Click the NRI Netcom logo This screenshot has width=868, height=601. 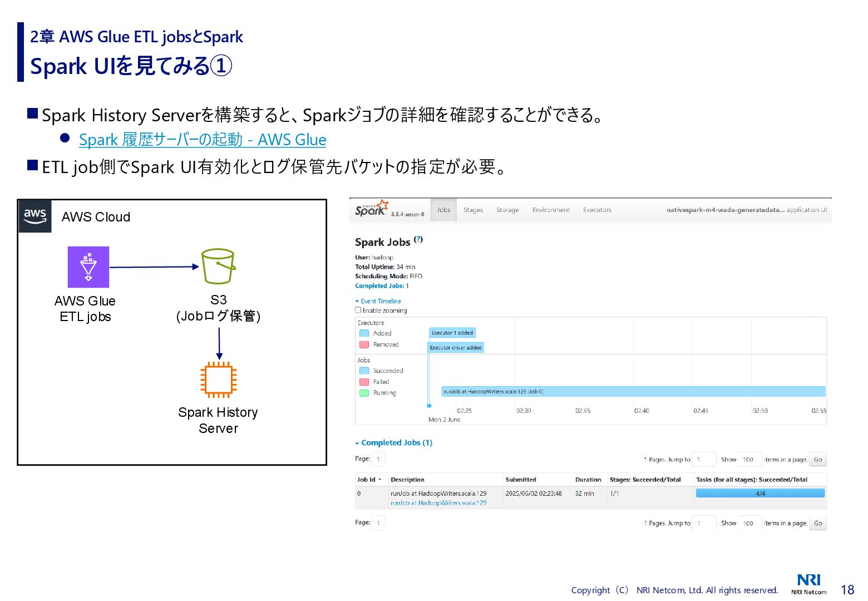[x=809, y=584]
